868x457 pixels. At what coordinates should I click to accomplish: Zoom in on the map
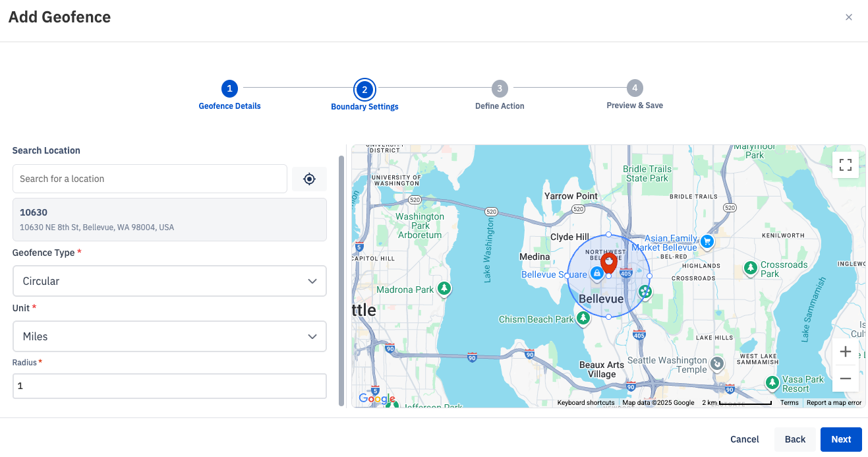click(x=846, y=351)
